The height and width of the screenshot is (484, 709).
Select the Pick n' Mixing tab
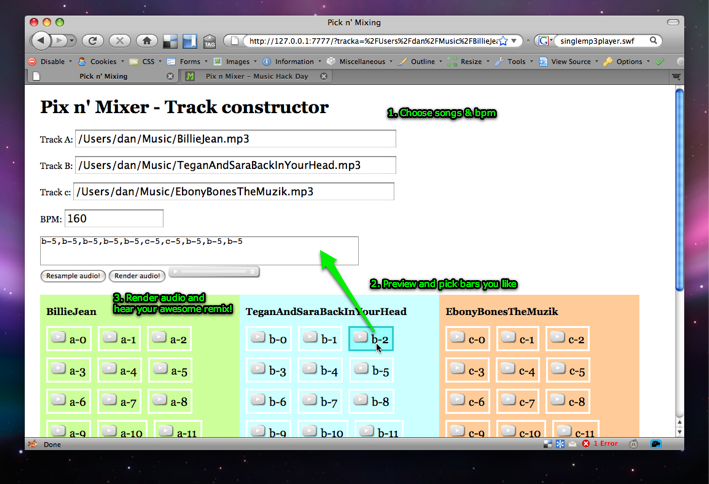pos(103,76)
